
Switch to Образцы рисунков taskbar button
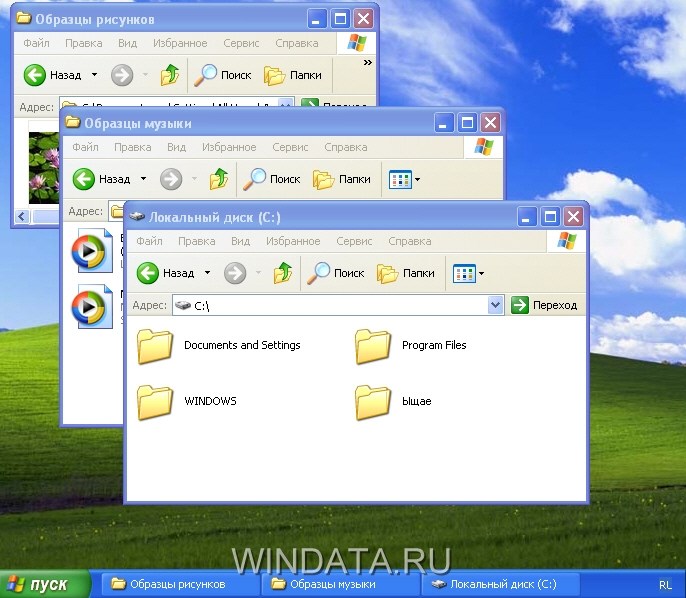click(180, 584)
